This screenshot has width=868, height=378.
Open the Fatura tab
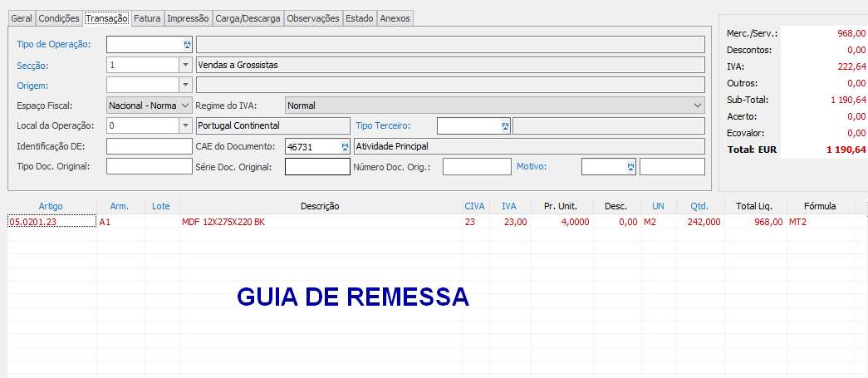point(147,18)
